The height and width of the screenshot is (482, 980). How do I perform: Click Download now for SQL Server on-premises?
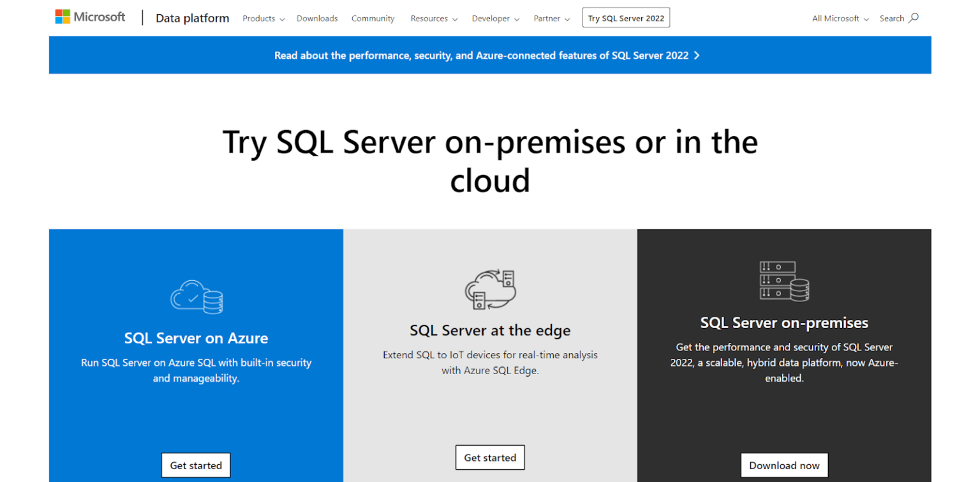coord(783,465)
